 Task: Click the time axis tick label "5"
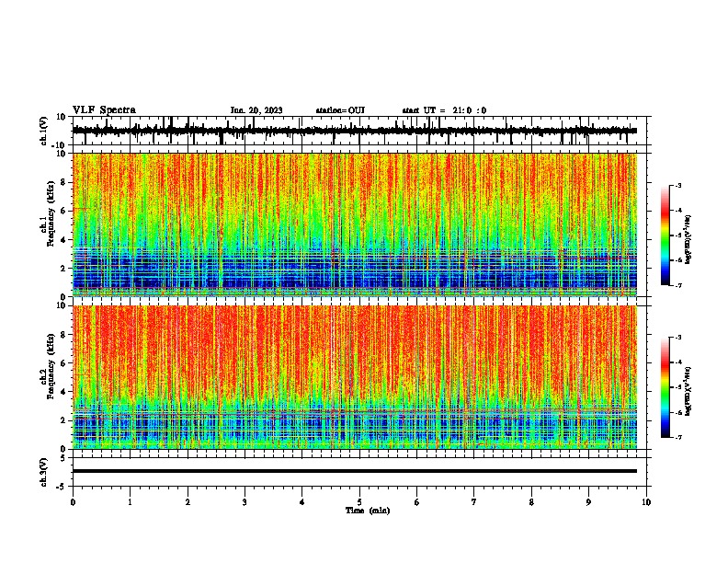(359, 502)
